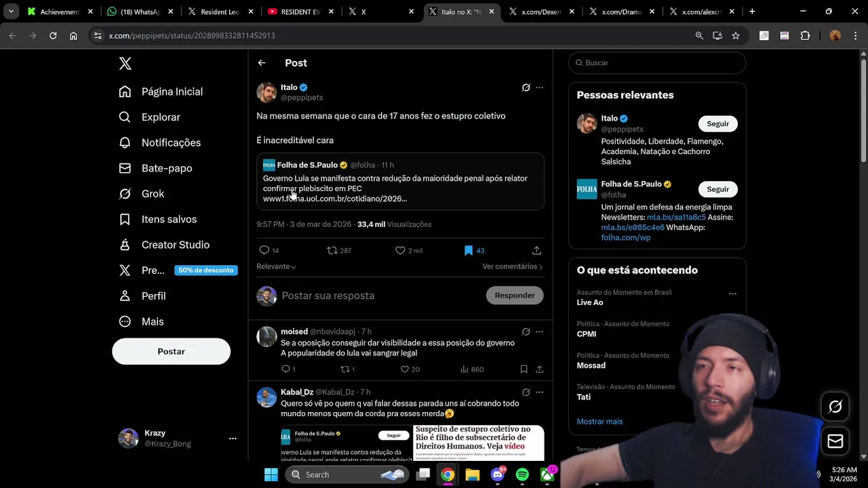Open more options on Italo's post
868x488 pixels.
pyautogui.click(x=540, y=87)
